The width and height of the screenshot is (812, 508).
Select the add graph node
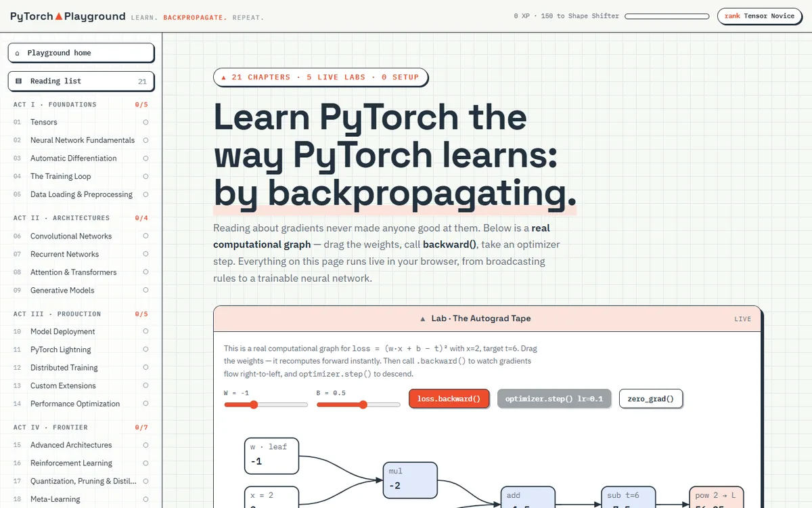pos(528,497)
